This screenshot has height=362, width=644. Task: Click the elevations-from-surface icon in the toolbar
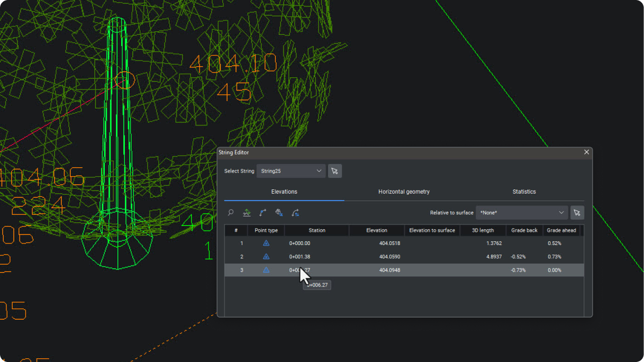[x=247, y=213]
